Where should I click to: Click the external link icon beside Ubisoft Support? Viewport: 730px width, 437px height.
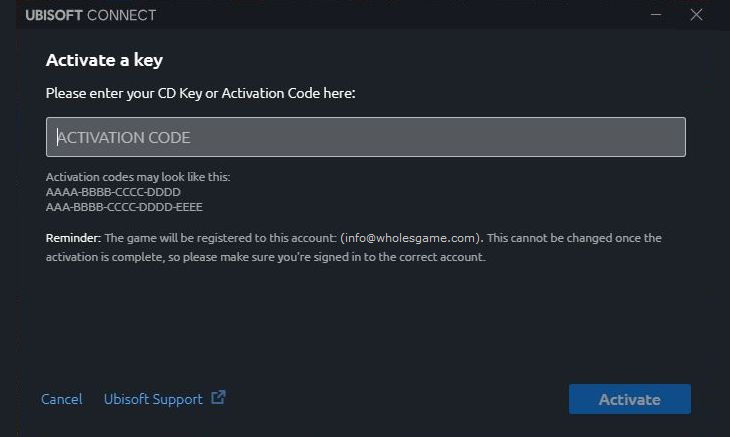pyautogui.click(x=218, y=397)
